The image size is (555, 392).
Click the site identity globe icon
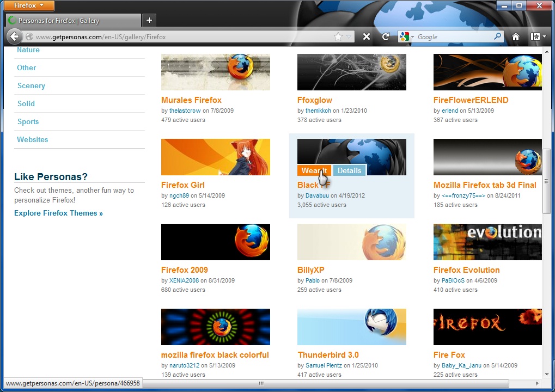click(x=29, y=37)
